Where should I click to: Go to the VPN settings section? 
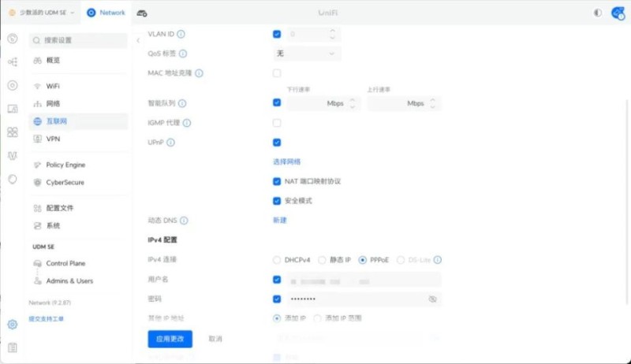[53, 139]
